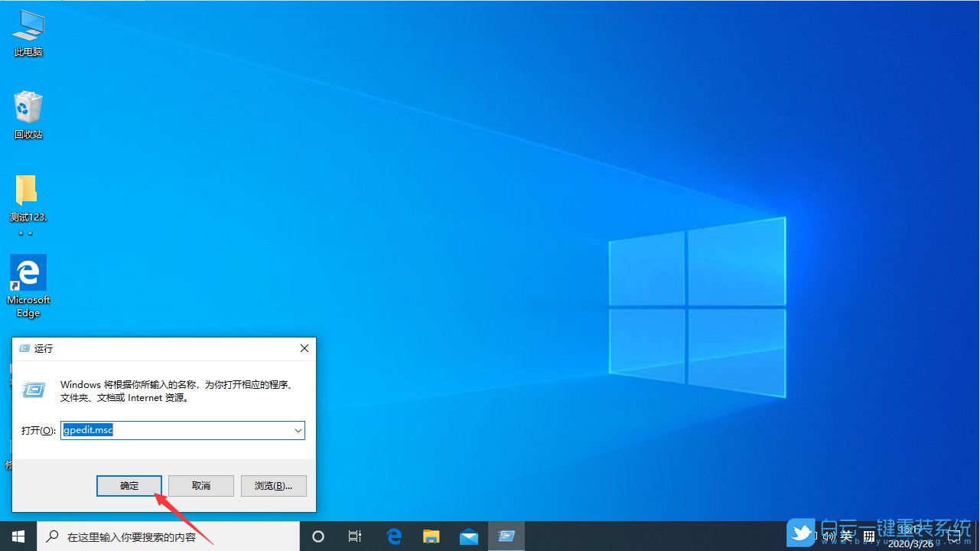
Task: Expand the Run dialog history dropdown
Action: pyautogui.click(x=298, y=430)
